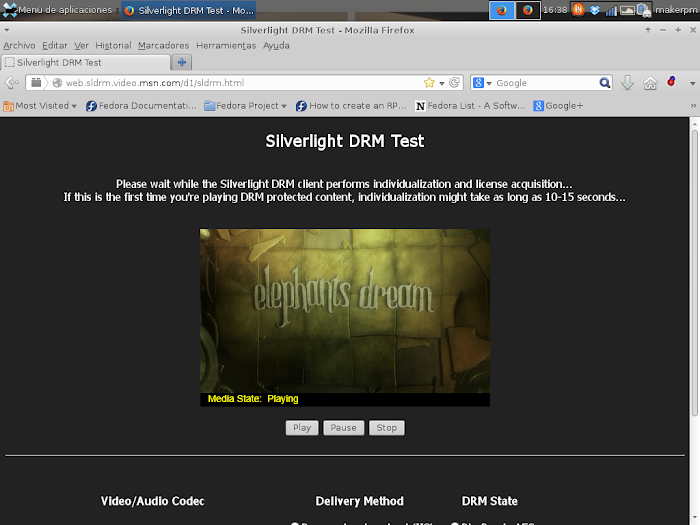Open the Menú de aplicaciones launcher

click(57, 10)
